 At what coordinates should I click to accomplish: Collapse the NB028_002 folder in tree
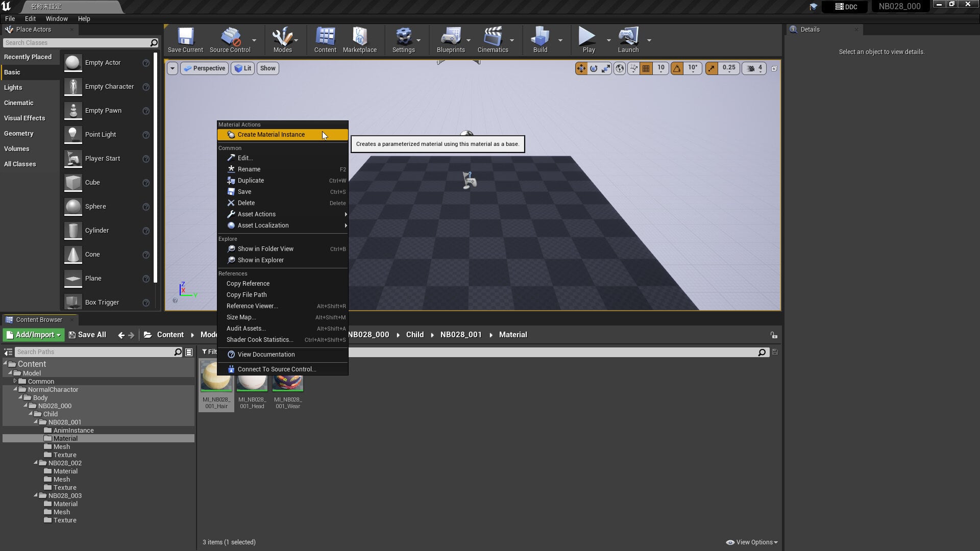point(36,463)
